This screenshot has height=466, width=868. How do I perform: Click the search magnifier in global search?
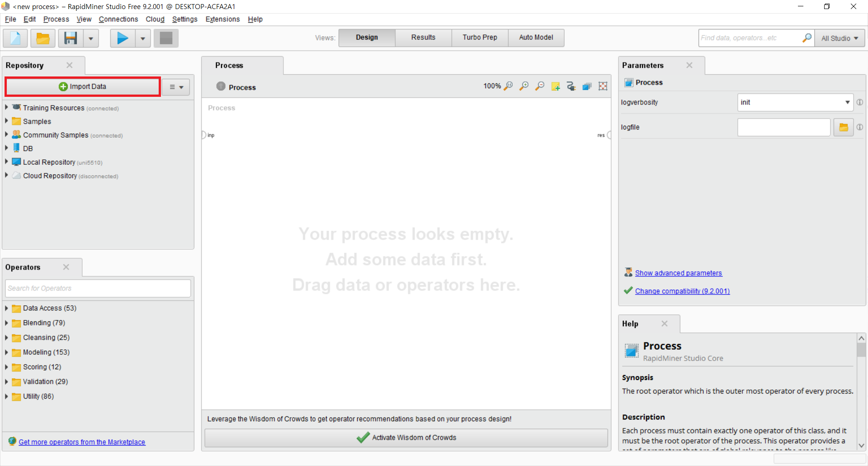click(x=807, y=38)
